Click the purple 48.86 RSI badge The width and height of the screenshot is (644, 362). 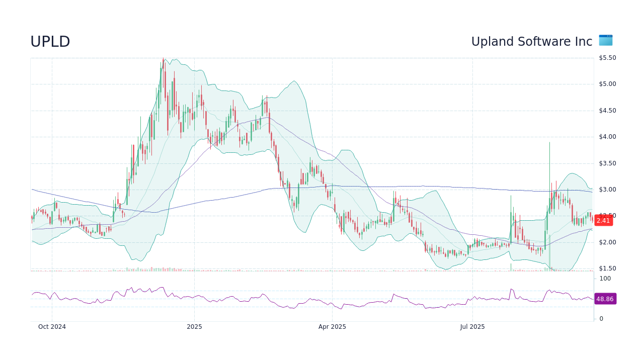(x=605, y=299)
